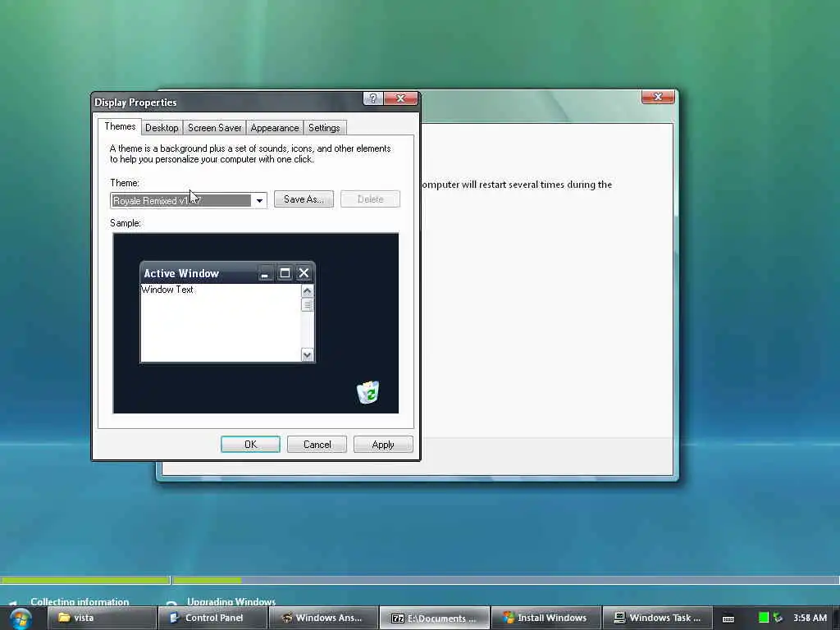The image size is (840, 630).
Task: Click the sample window minimize icon
Action: coord(265,274)
